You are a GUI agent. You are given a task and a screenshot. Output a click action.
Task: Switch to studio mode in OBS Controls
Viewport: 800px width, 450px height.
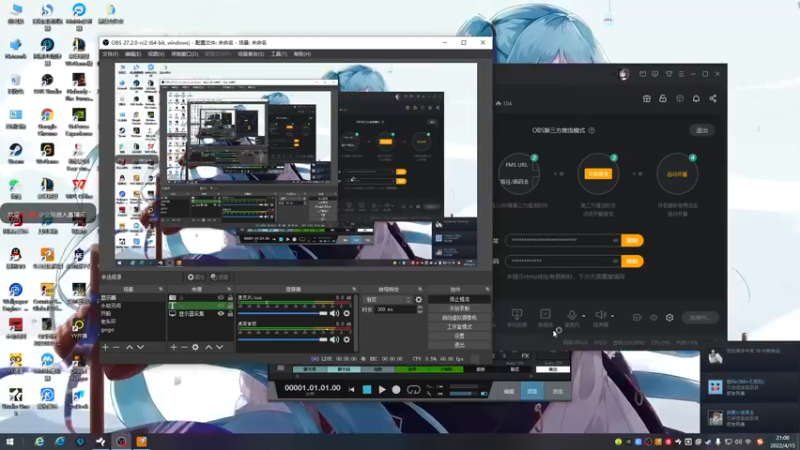(x=459, y=327)
